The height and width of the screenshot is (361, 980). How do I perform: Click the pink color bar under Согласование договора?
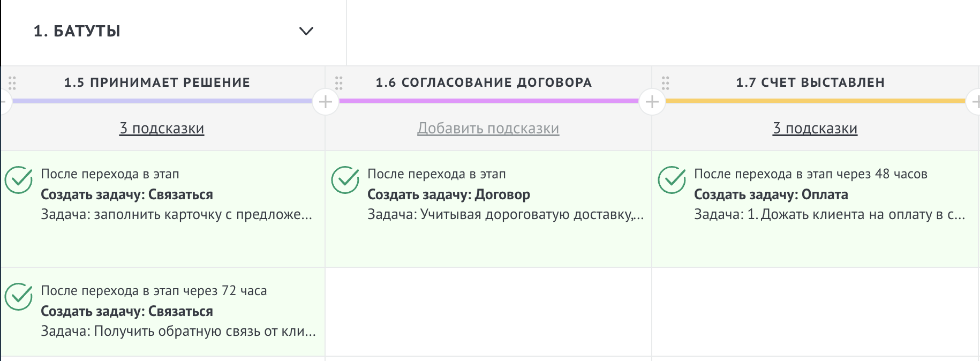(x=488, y=101)
